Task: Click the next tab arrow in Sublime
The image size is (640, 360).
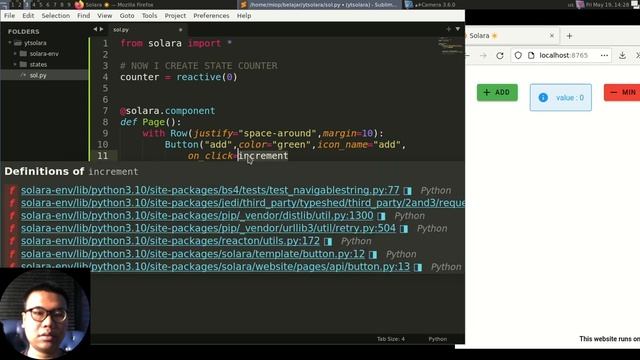Action: (x=102, y=29)
